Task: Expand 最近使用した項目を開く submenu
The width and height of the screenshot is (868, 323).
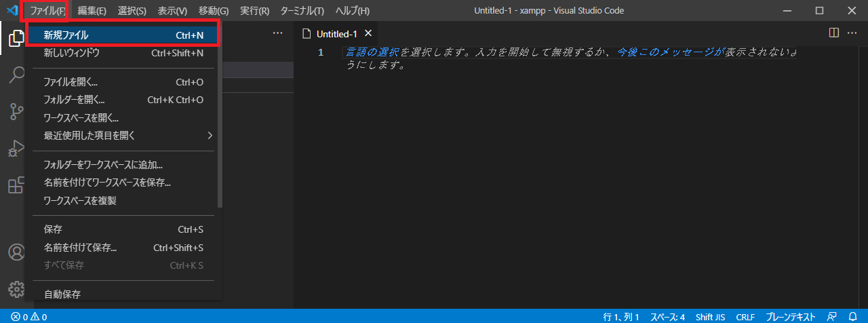Action: (123, 135)
